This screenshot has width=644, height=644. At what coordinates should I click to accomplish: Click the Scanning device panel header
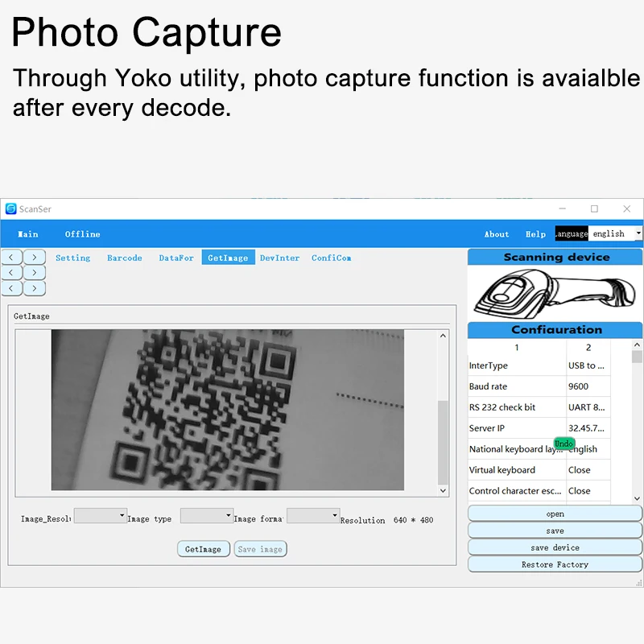click(555, 257)
